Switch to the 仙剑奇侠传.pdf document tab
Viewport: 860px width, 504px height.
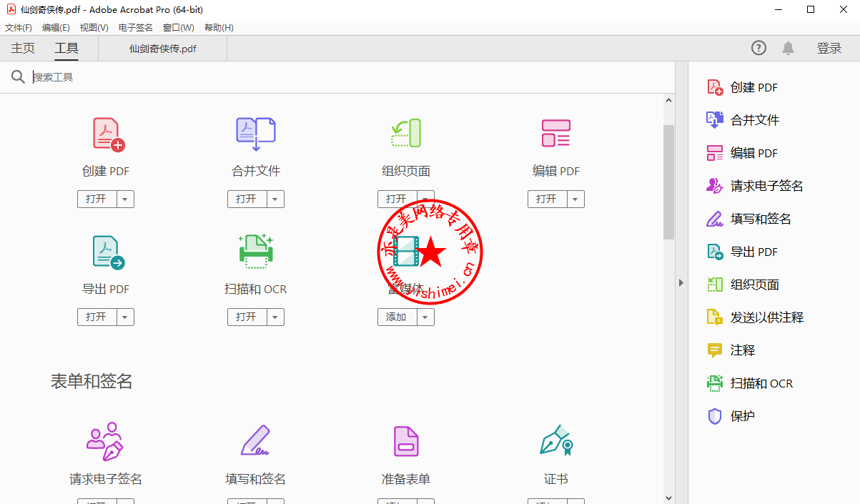click(x=162, y=49)
